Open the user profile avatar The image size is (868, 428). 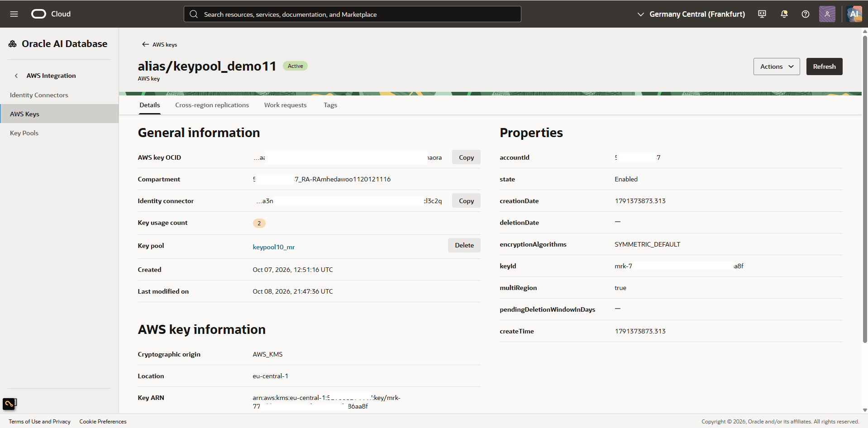(x=827, y=14)
